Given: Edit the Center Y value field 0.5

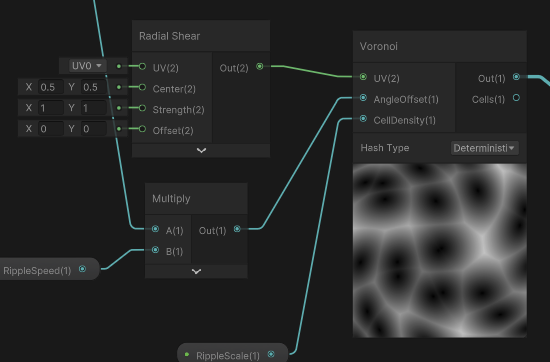Looking at the screenshot, I should coord(94,87).
